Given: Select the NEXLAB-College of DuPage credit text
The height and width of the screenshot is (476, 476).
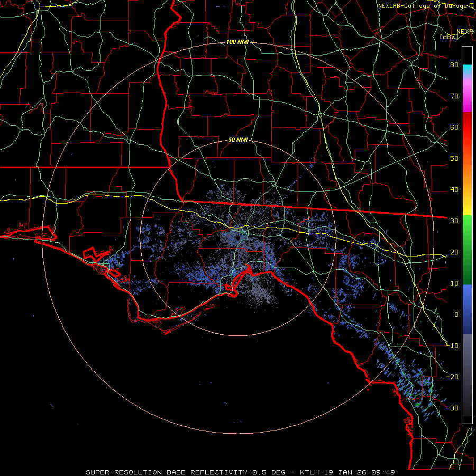Looking at the screenshot, I should pos(425,6).
